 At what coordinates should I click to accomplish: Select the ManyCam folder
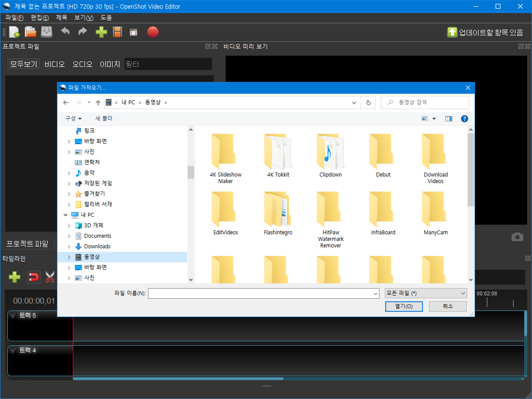coord(436,213)
